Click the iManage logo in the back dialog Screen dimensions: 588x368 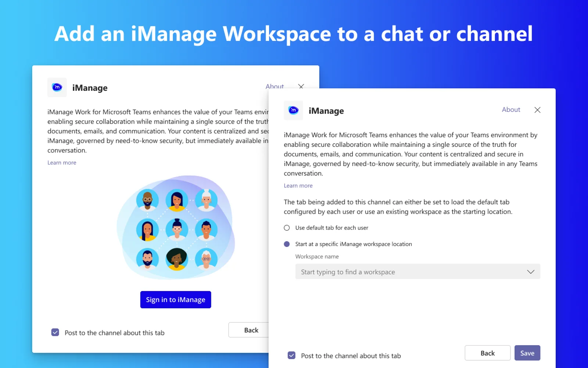tap(57, 87)
